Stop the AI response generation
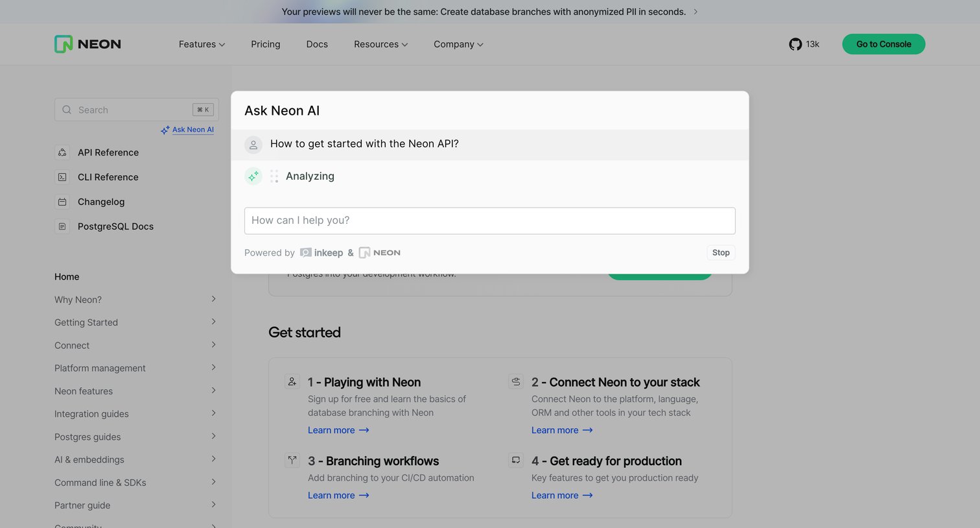Screen dimensions: 980x528 [x=721, y=252]
